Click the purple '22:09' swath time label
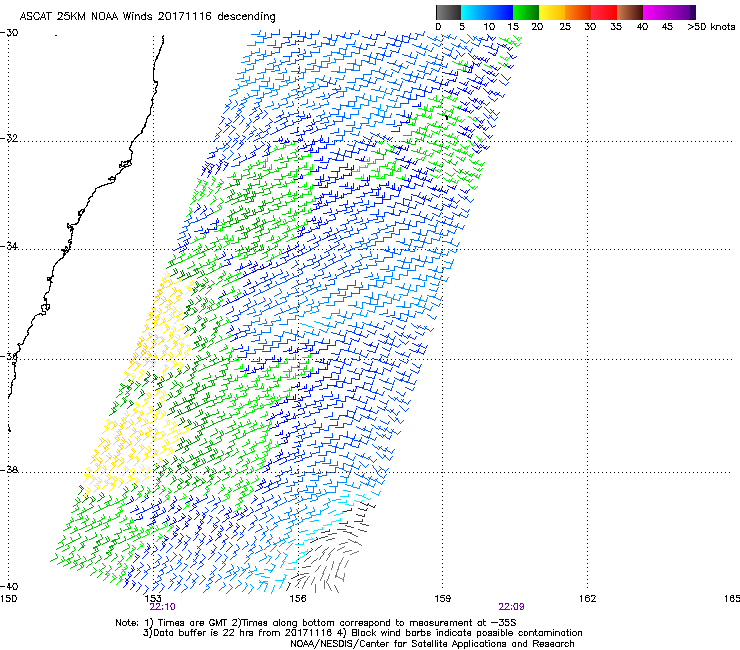The height and width of the screenshot is (650, 740). pyautogui.click(x=511, y=607)
